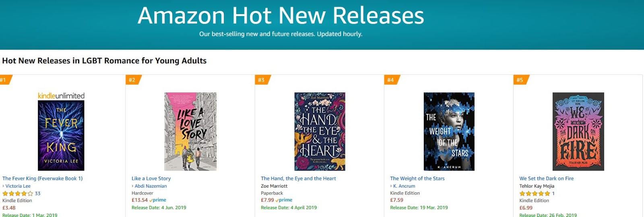Image resolution: width=644 pixels, height=217 pixels.
Task: Click the orange #5 rank badge
Action: click(x=520, y=80)
